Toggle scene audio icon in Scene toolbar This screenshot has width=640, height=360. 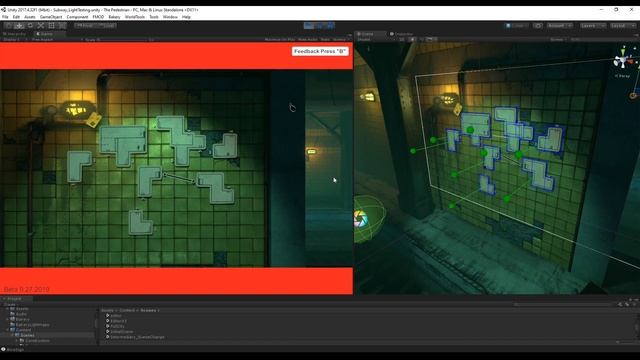click(421, 40)
